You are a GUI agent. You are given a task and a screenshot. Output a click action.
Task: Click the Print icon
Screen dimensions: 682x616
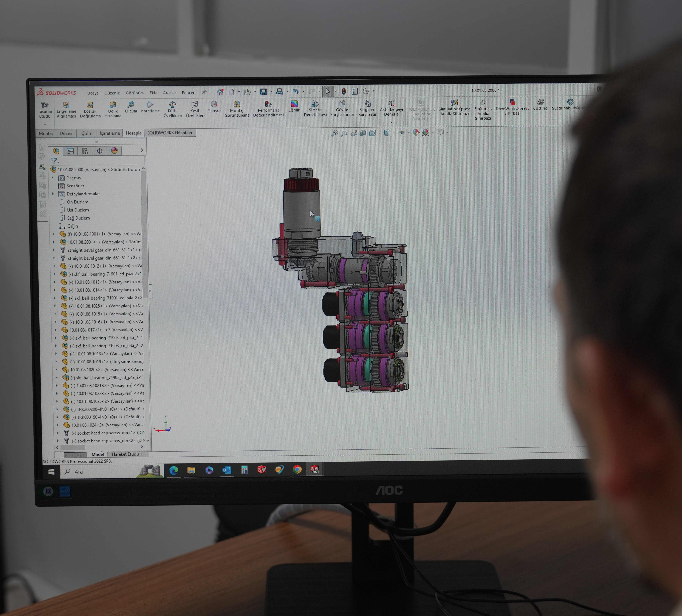click(x=279, y=92)
